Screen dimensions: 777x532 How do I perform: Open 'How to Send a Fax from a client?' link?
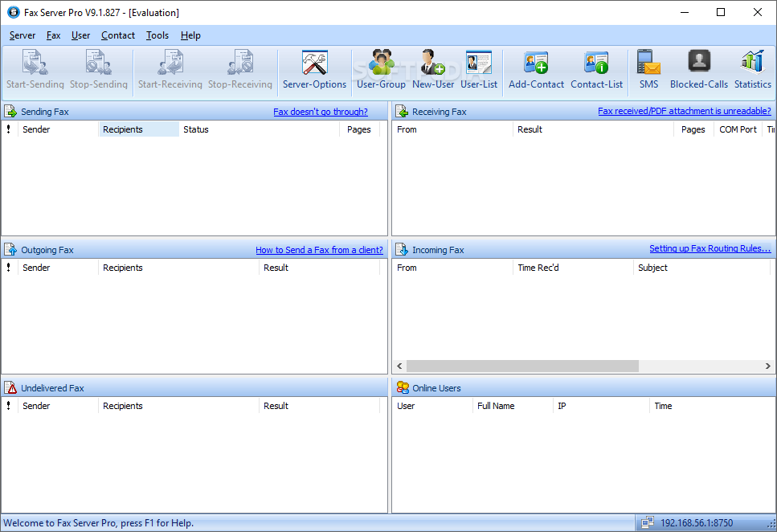point(319,250)
